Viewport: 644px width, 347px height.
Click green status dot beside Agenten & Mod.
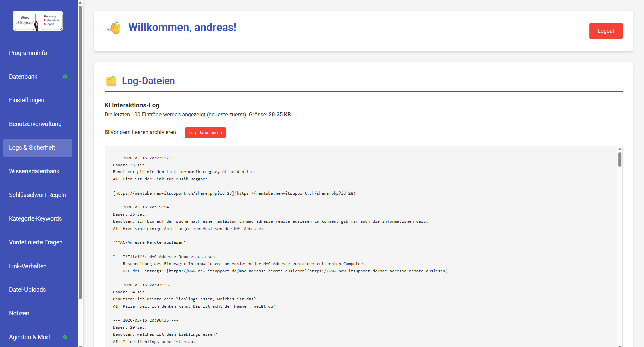(x=65, y=337)
